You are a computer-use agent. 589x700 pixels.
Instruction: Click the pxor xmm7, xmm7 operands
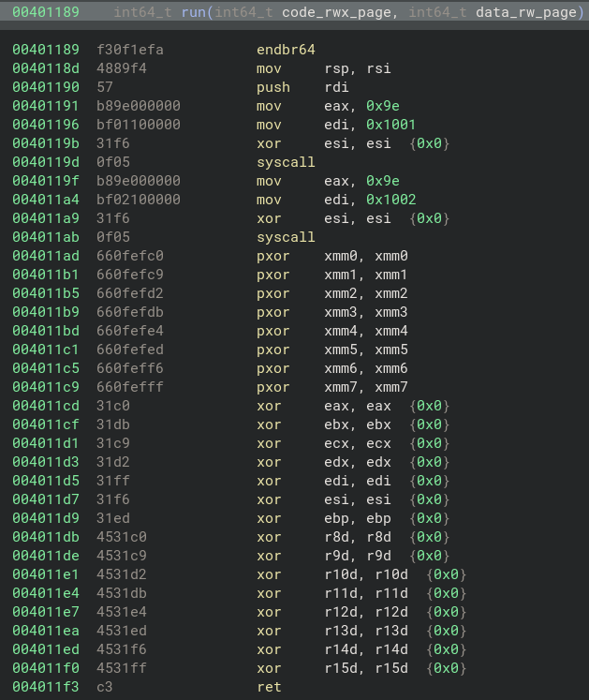coord(366,387)
